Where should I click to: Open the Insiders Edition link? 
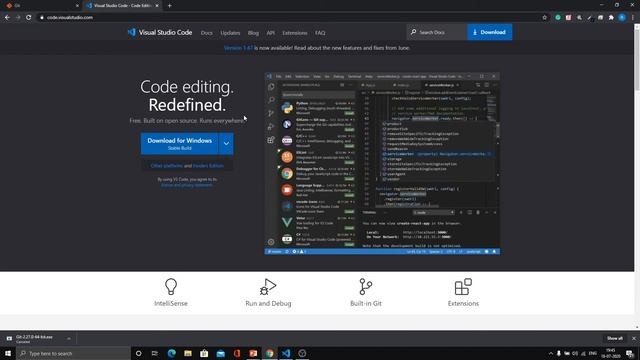(x=208, y=166)
